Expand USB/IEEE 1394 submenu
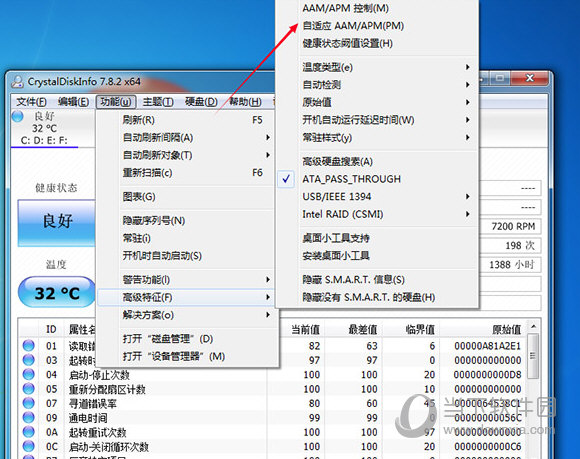Image resolution: width=580 pixels, height=459 pixels. (x=377, y=196)
